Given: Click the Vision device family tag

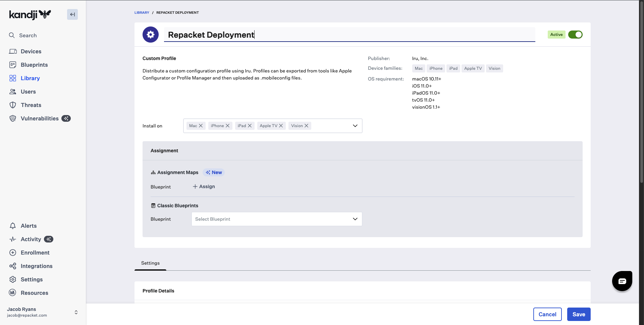Looking at the screenshot, I should [x=494, y=68].
